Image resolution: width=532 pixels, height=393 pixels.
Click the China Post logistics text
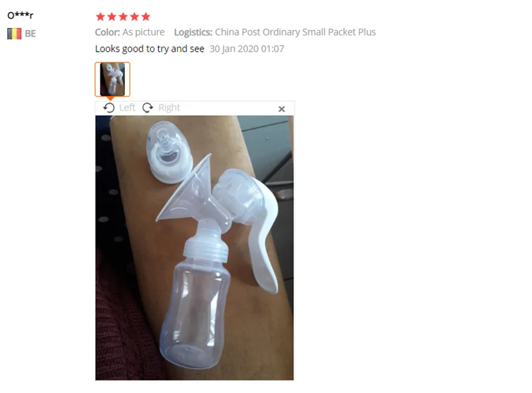pos(295,32)
